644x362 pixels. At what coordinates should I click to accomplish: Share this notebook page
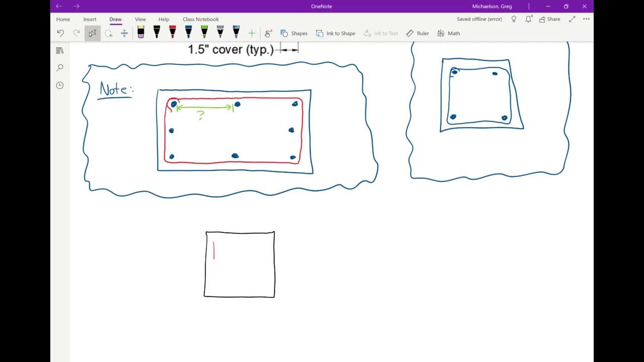549,19
